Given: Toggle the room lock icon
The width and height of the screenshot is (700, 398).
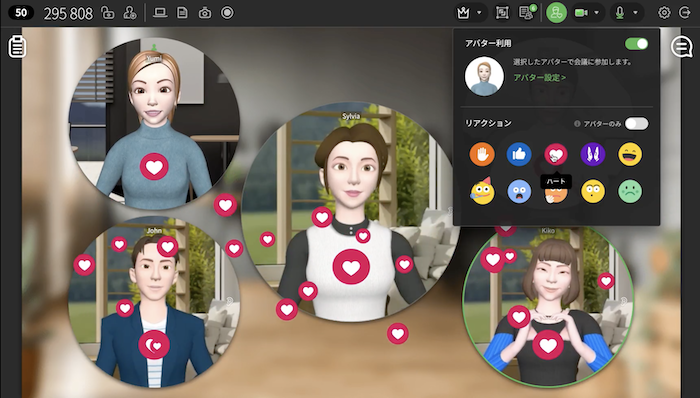Looking at the screenshot, I should pyautogui.click(x=108, y=13).
